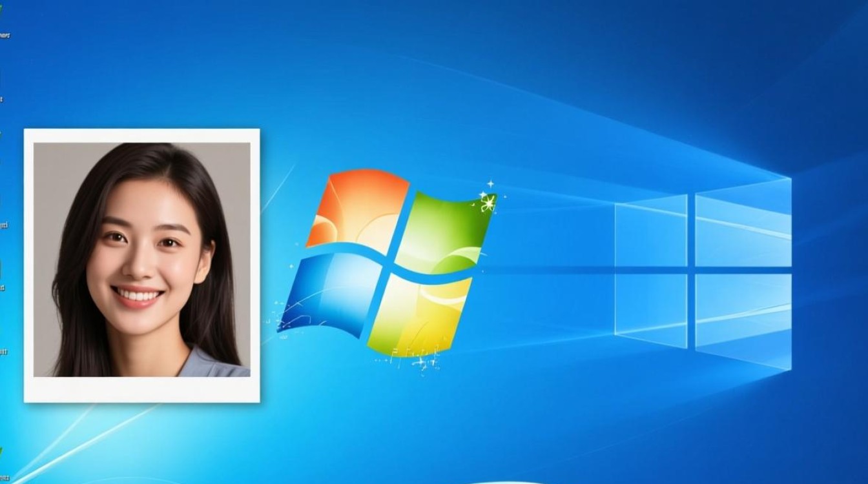Image resolution: width=868 pixels, height=484 pixels.
Task: Select the Windows 10 window logo
Action: pos(704,268)
